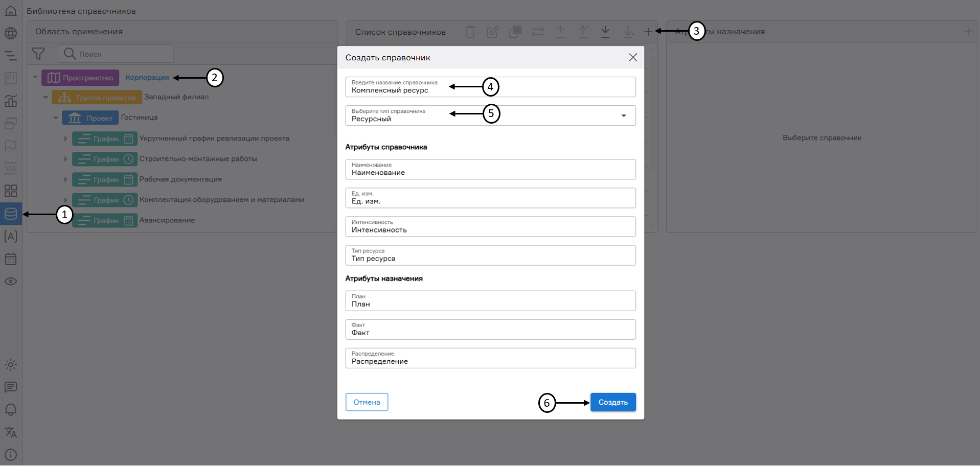Click the transfer arrows icon in the toolbar

click(x=538, y=32)
